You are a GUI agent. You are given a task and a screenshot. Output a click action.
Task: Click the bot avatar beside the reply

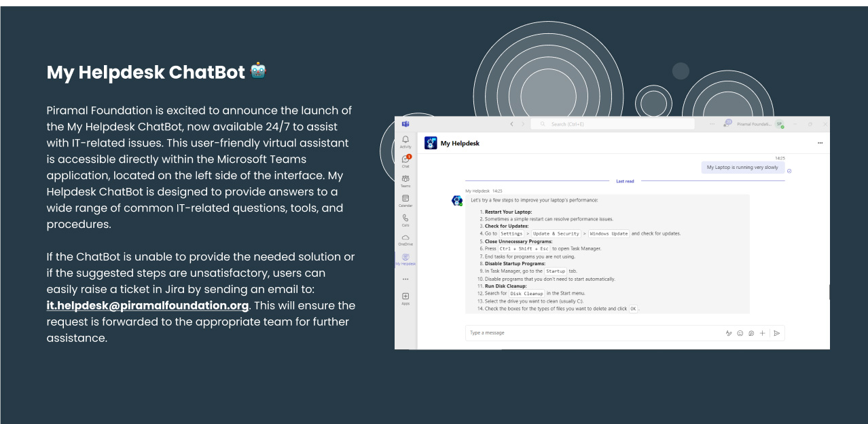(x=457, y=200)
